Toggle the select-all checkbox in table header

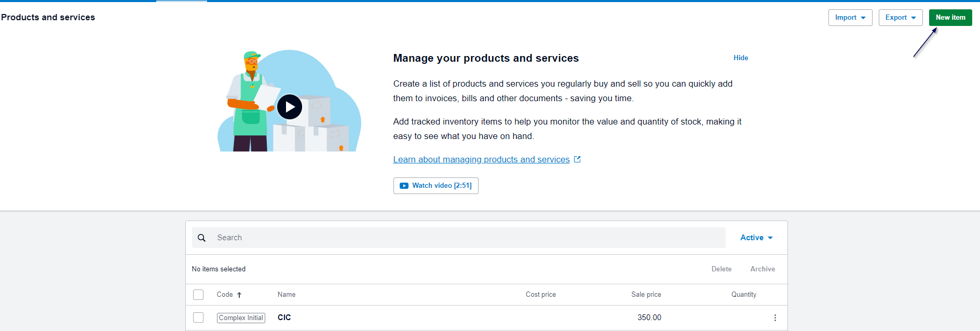click(198, 295)
